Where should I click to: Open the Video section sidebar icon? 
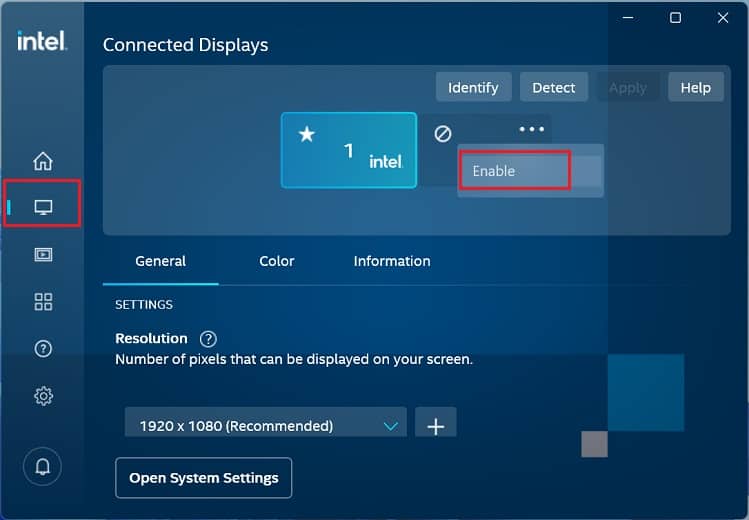(43, 255)
